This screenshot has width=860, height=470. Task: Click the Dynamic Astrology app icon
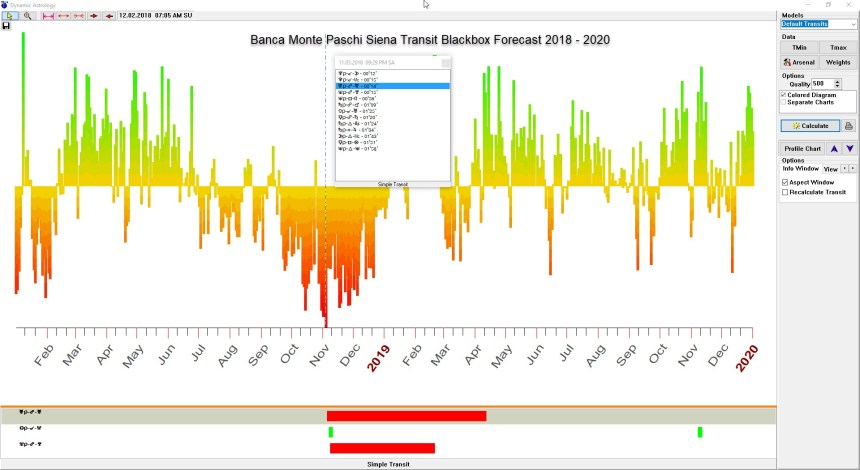pos(4,5)
